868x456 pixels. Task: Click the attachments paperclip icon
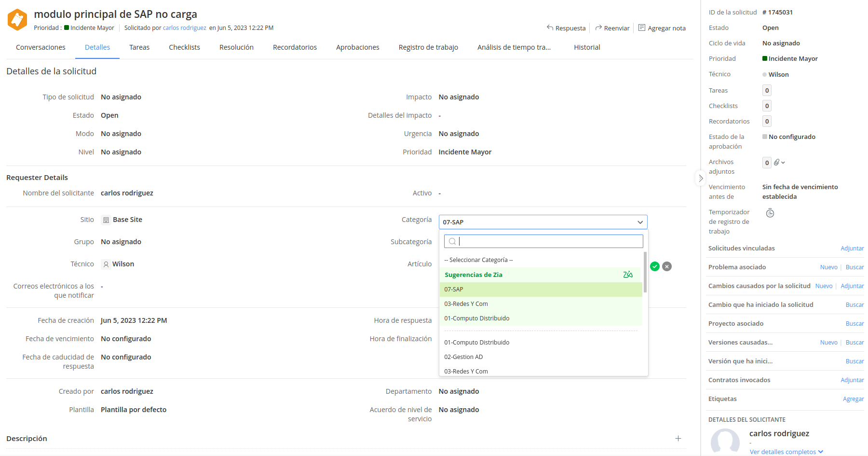point(777,163)
